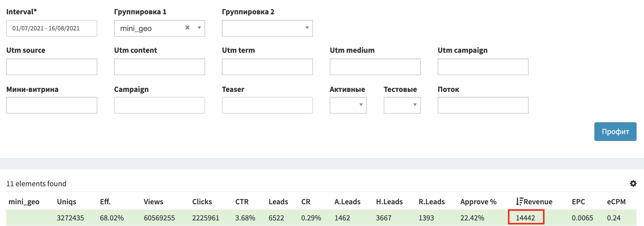This screenshot has height=226, width=644.
Task: Sort by the Uniqs column header
Action: [66, 202]
